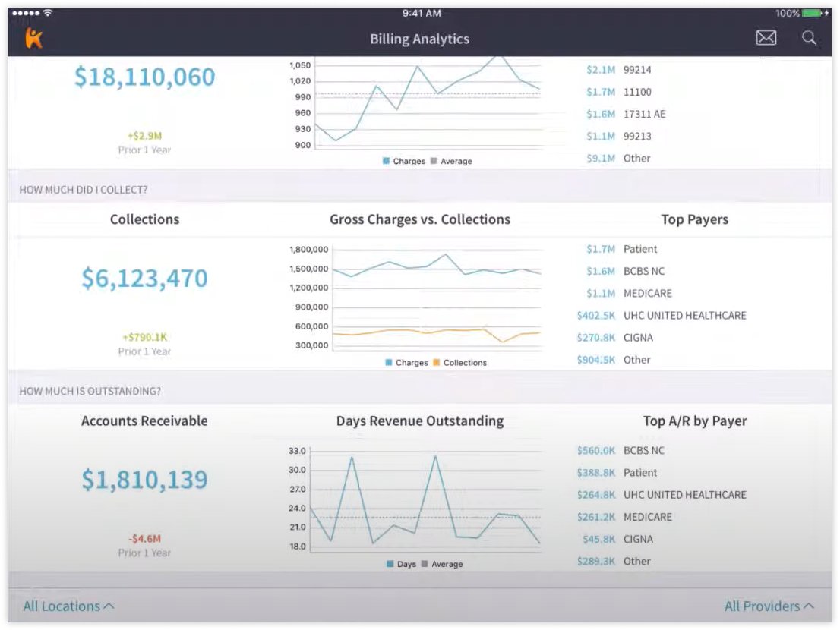Collapse the All Locations selector
840x630 pixels.
(68, 606)
